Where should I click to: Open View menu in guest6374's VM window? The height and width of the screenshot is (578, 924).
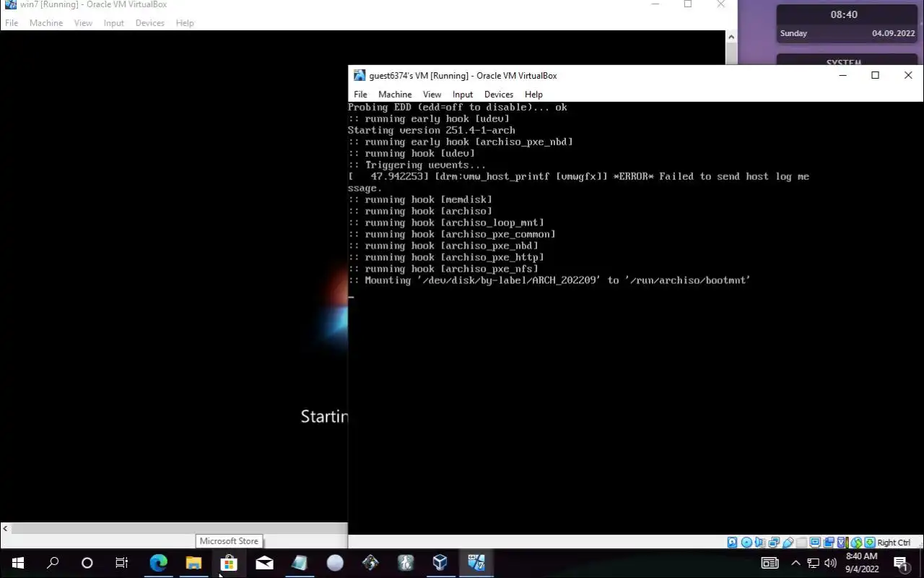[x=432, y=94]
